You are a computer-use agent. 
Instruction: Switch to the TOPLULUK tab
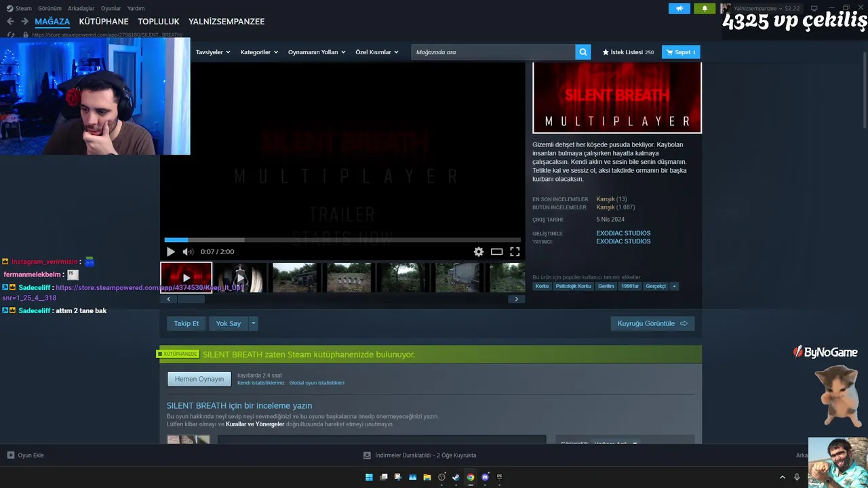(159, 22)
